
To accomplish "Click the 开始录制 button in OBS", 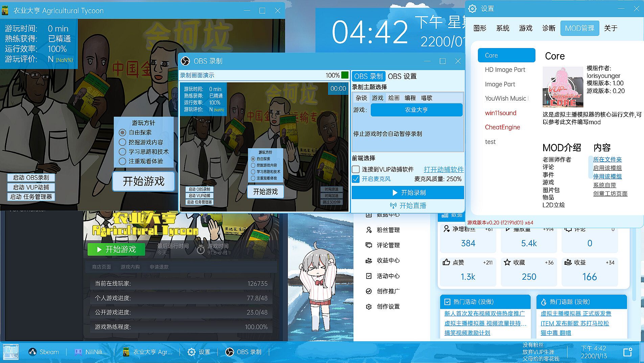I will [x=408, y=193].
